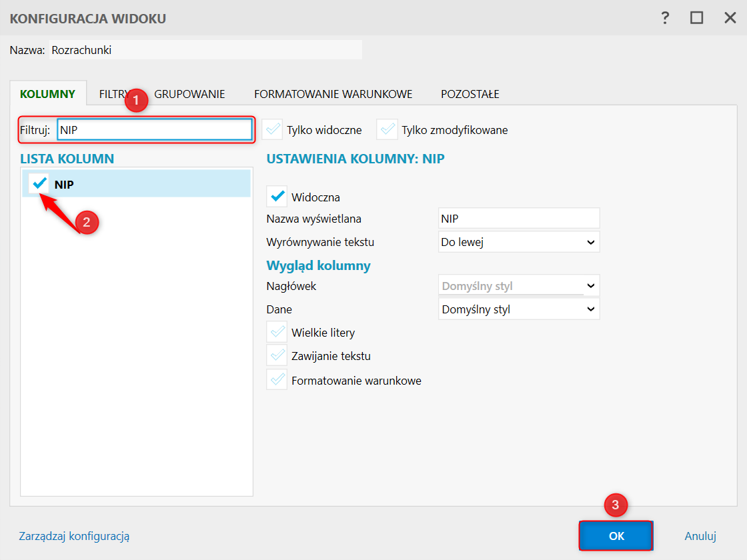Open the GRUPOWANIE tab

[x=189, y=94]
